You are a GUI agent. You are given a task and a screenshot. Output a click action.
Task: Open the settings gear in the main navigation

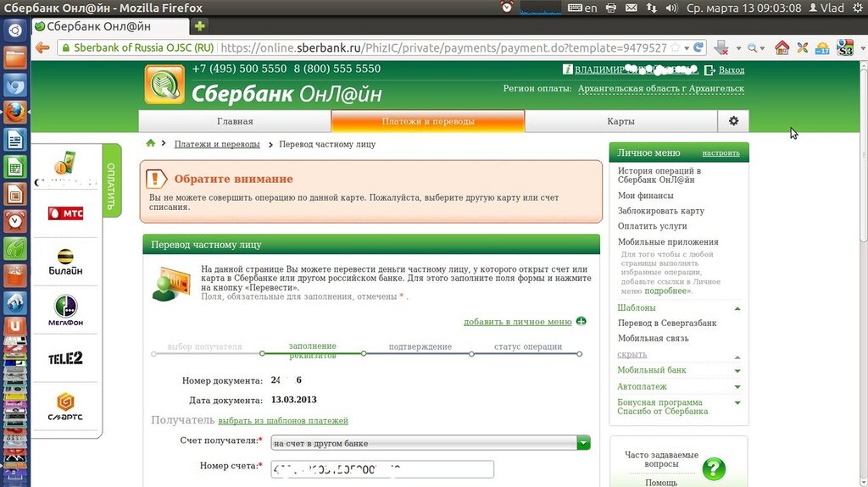pos(733,120)
